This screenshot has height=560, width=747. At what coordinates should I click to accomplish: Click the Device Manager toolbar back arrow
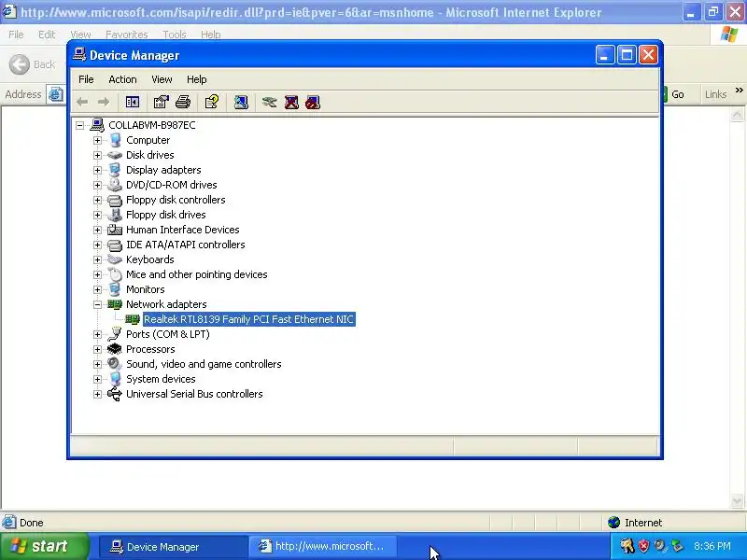click(82, 102)
